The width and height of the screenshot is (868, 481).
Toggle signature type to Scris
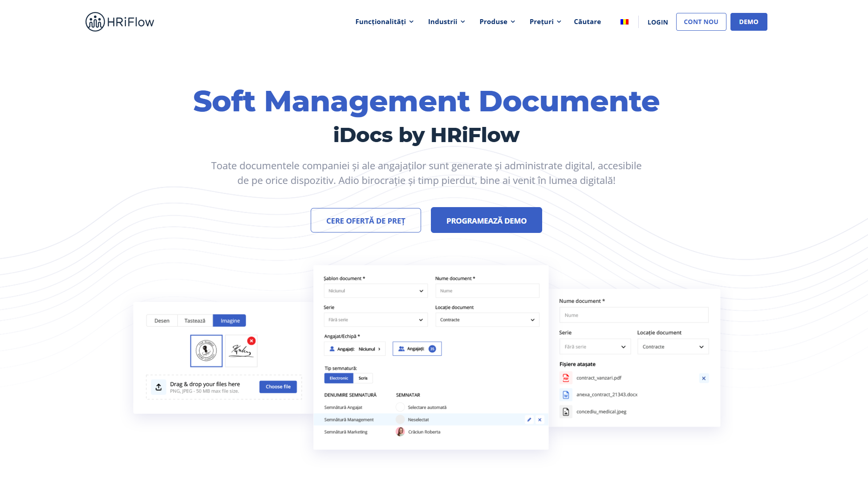(x=363, y=378)
